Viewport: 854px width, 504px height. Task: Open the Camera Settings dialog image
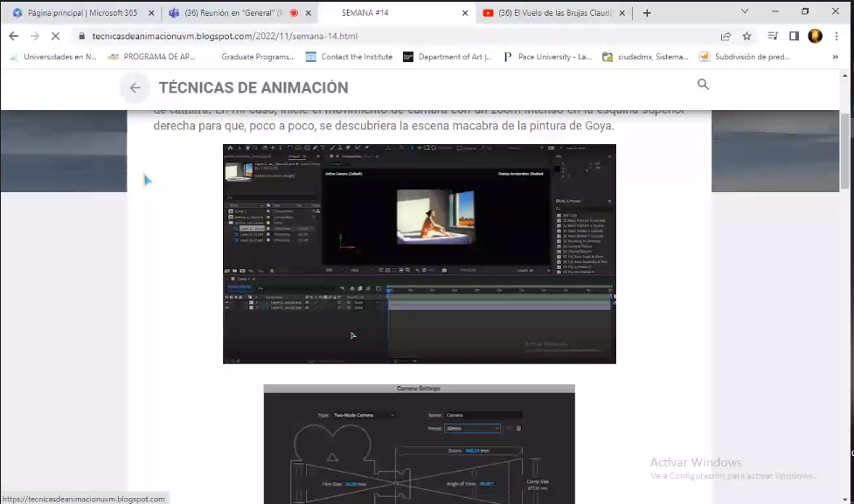click(419, 444)
